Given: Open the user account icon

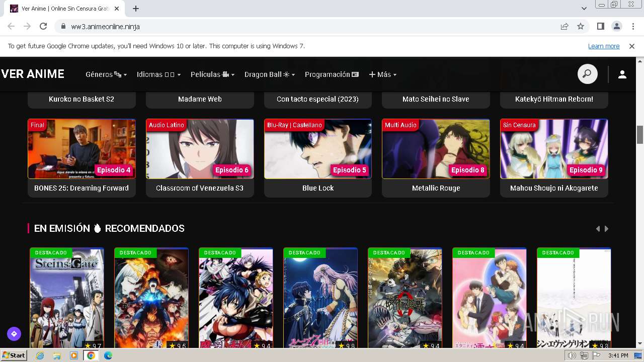Looking at the screenshot, I should (622, 74).
